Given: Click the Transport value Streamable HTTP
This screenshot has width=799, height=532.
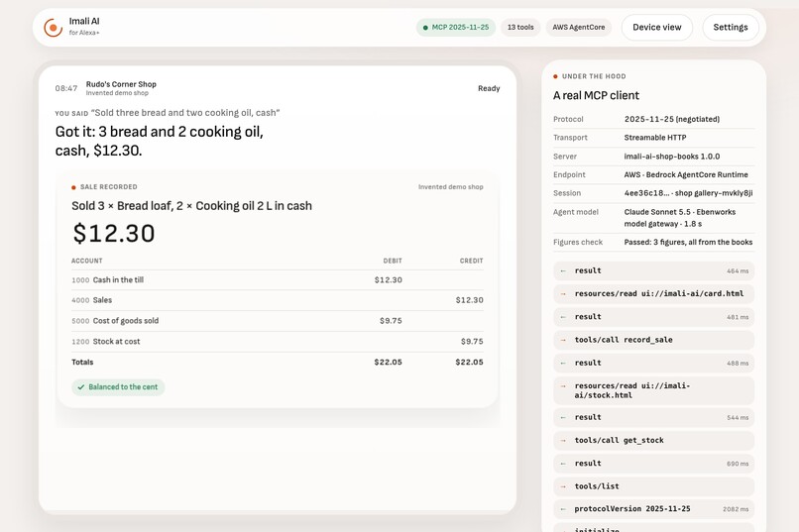Looking at the screenshot, I should tap(655, 138).
